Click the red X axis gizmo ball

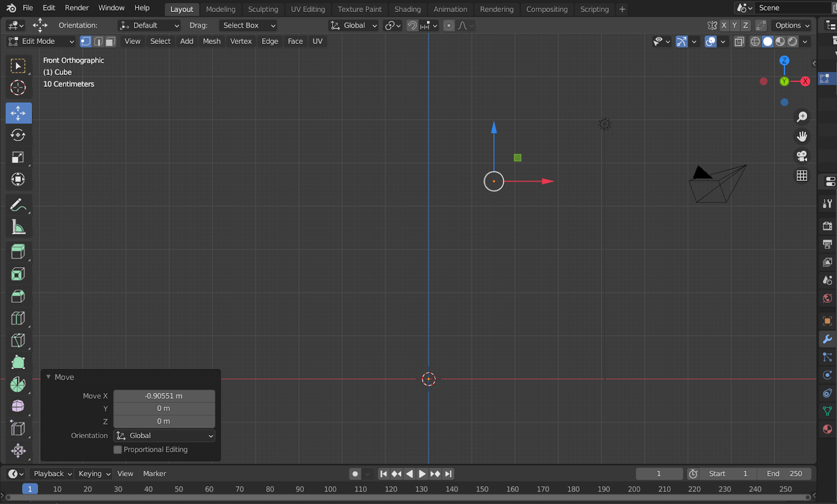pos(806,81)
